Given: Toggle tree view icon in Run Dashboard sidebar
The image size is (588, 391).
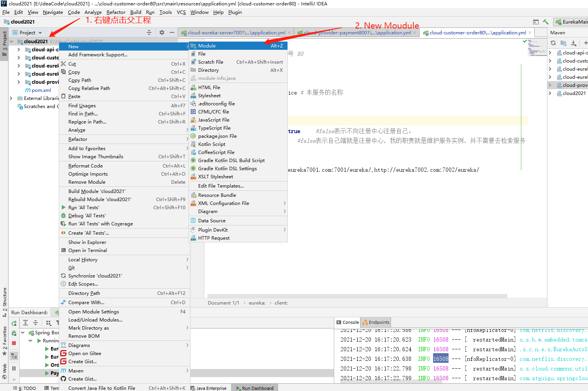Looking at the screenshot, I should pos(14,356).
